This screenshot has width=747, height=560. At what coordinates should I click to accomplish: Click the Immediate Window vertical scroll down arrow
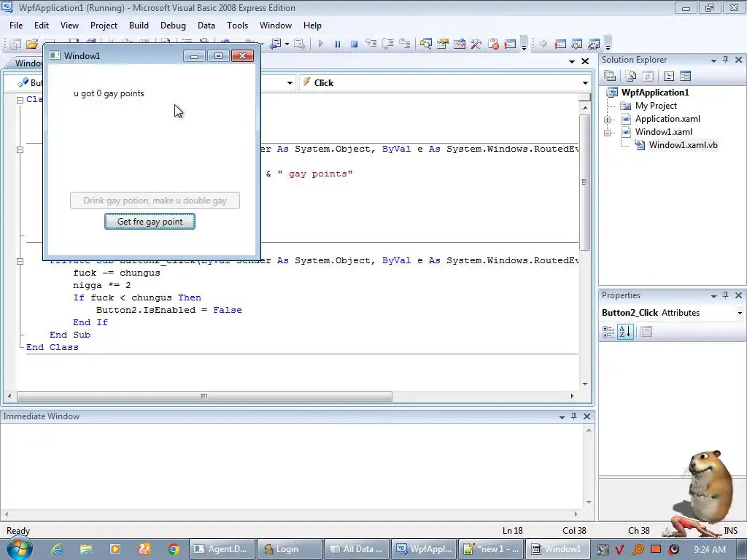(x=589, y=502)
